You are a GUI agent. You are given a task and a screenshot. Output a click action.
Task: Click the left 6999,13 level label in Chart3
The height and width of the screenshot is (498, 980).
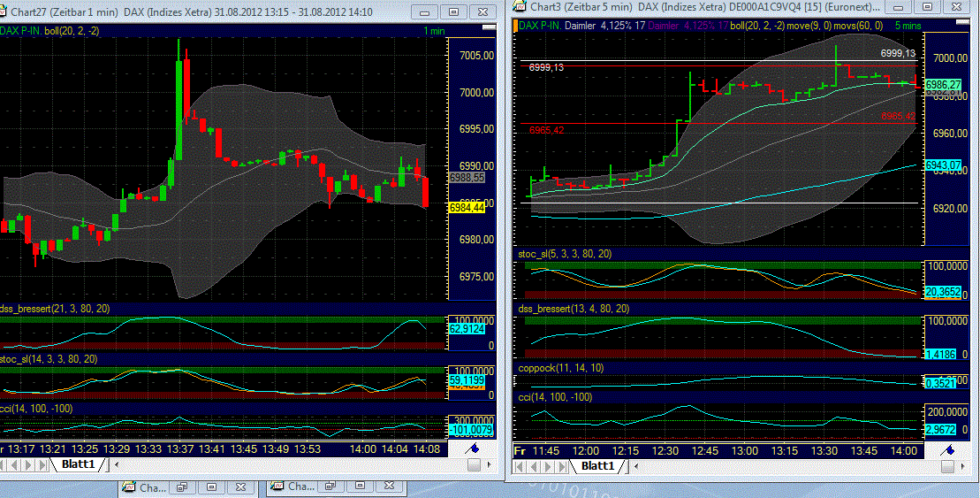pyautogui.click(x=546, y=67)
